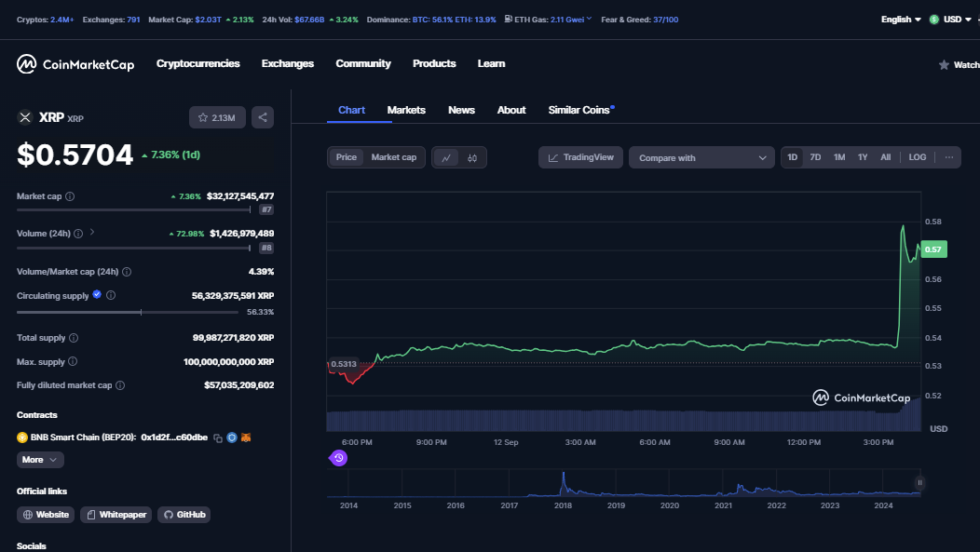Open the Cryptocurrencies nav menu
This screenshot has height=552, width=980.
[198, 63]
